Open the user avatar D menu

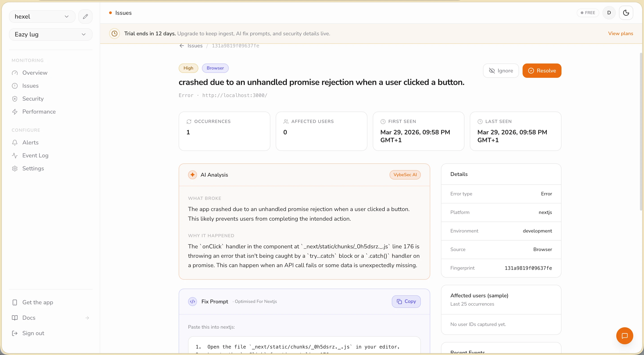609,13
